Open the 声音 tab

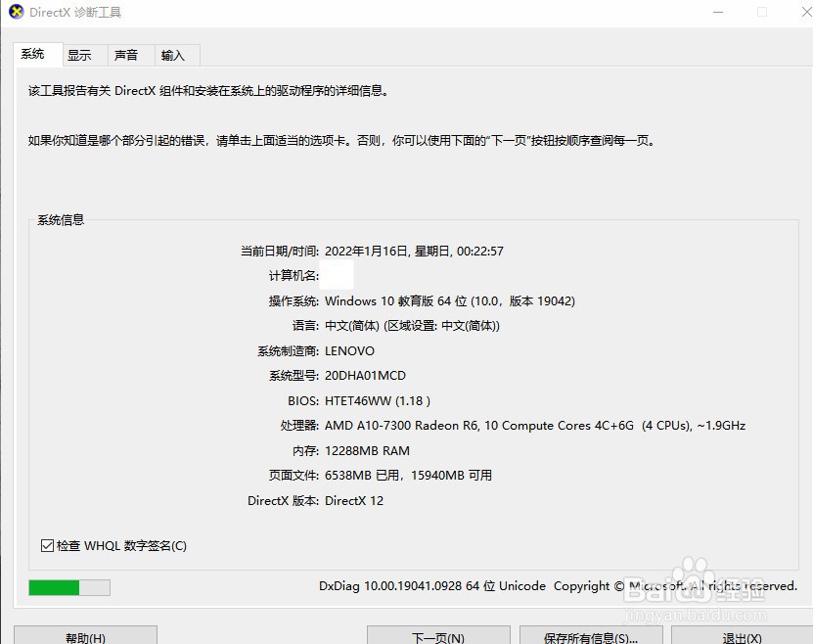[128, 55]
